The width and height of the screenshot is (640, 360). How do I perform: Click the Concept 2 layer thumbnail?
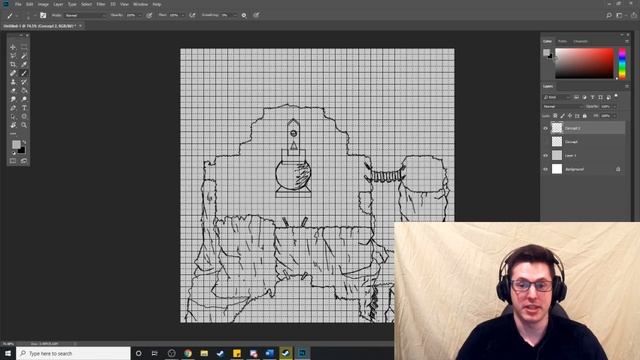[x=557, y=128]
